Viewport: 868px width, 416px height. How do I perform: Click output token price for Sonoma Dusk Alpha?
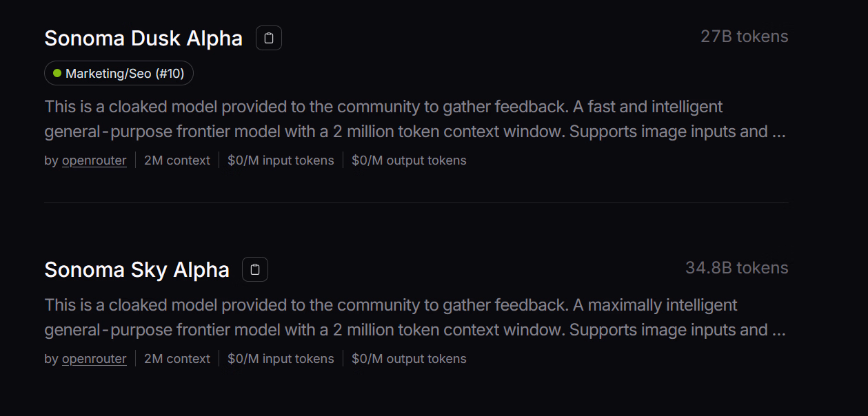tap(409, 160)
